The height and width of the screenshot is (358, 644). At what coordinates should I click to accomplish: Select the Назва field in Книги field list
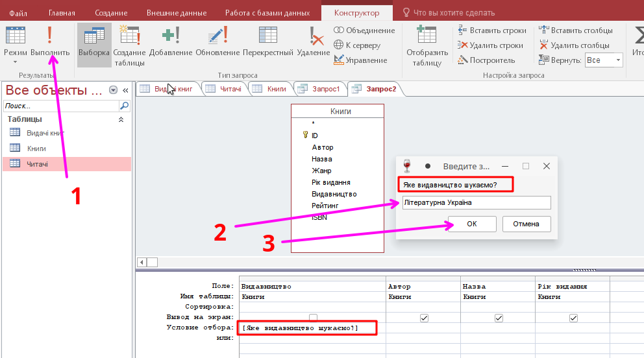pyautogui.click(x=321, y=159)
